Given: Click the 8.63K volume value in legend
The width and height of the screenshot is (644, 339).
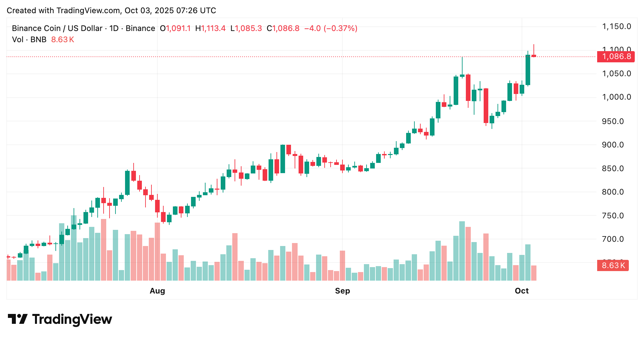Looking at the screenshot, I should click(x=63, y=40).
